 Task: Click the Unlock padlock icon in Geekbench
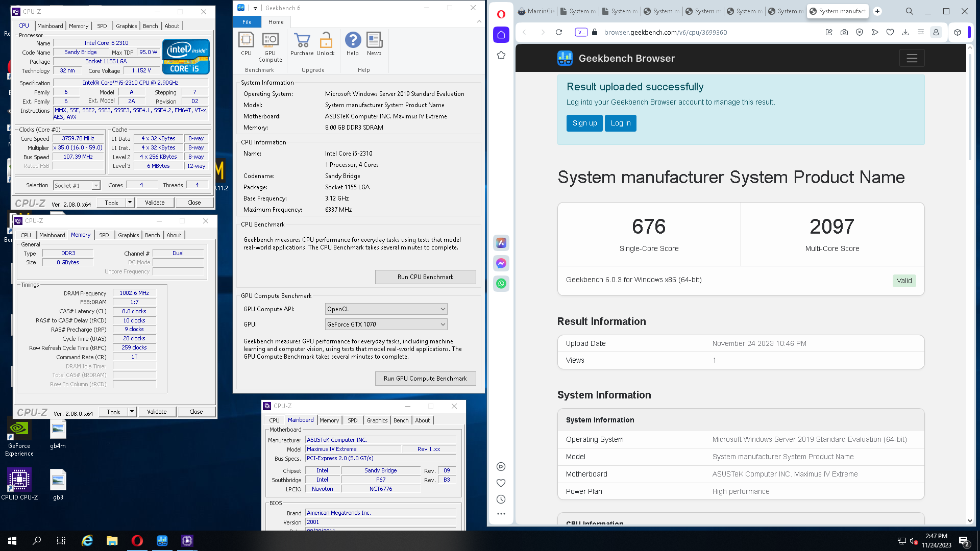pyautogui.click(x=326, y=44)
